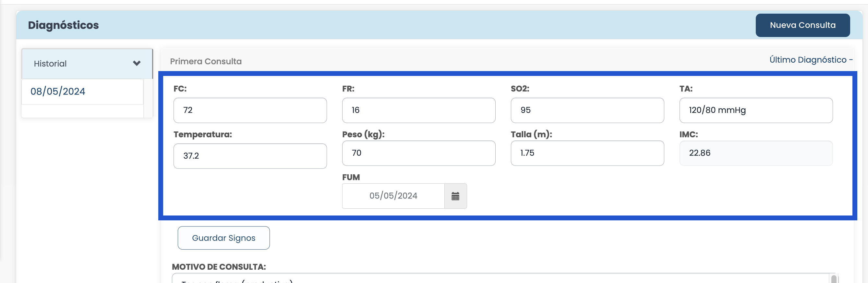868x283 pixels.
Task: Click the FUM date field 05/05/2024
Action: click(393, 196)
